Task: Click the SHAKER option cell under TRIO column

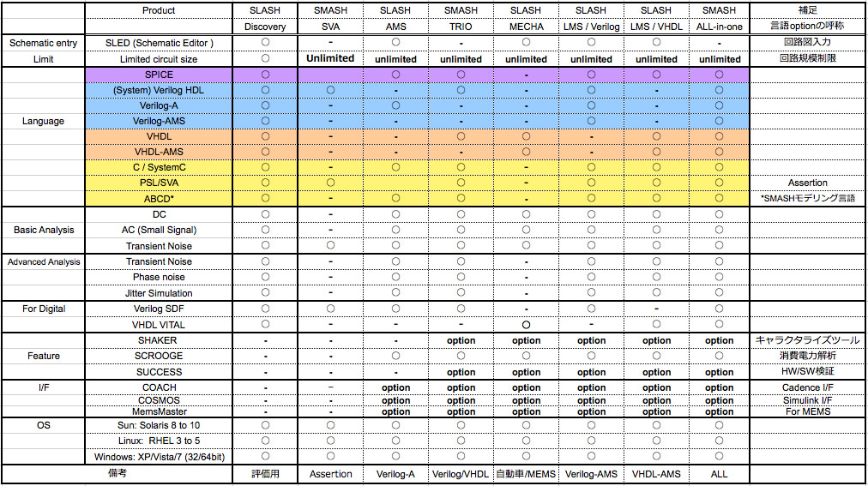Action: coord(461,340)
